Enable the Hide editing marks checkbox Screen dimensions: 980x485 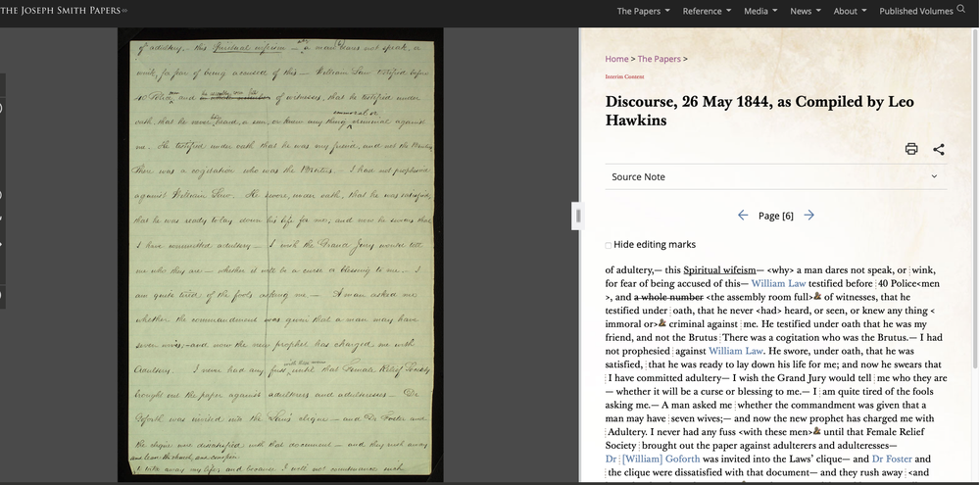[609, 246]
